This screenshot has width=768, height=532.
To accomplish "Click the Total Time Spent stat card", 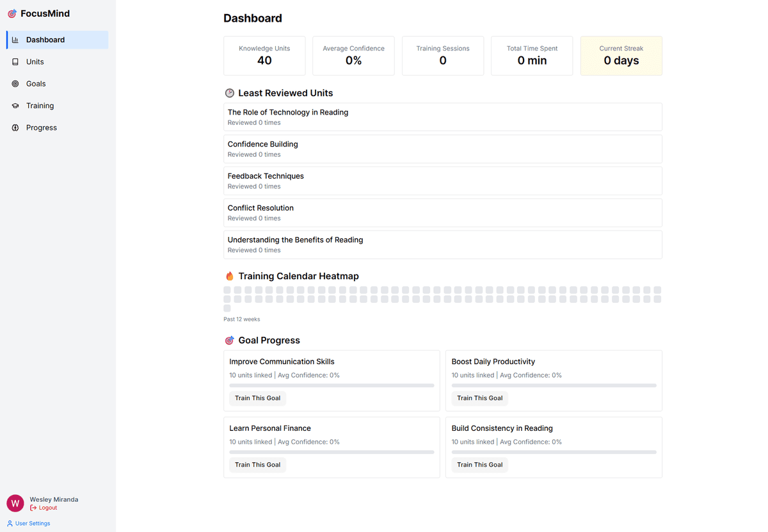I will pyautogui.click(x=532, y=56).
